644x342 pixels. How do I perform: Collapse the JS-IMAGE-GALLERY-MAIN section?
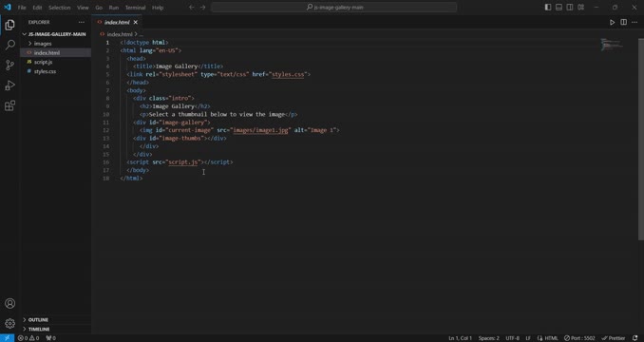(x=55, y=34)
